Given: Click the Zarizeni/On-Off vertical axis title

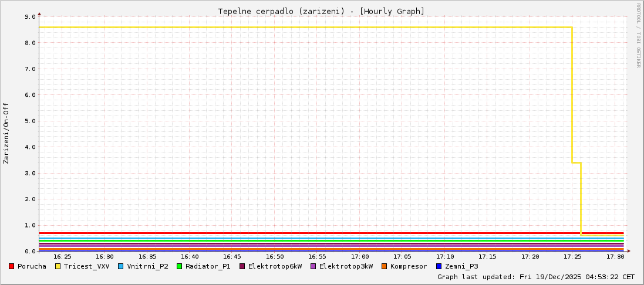Looking at the screenshot, I should (6, 133).
